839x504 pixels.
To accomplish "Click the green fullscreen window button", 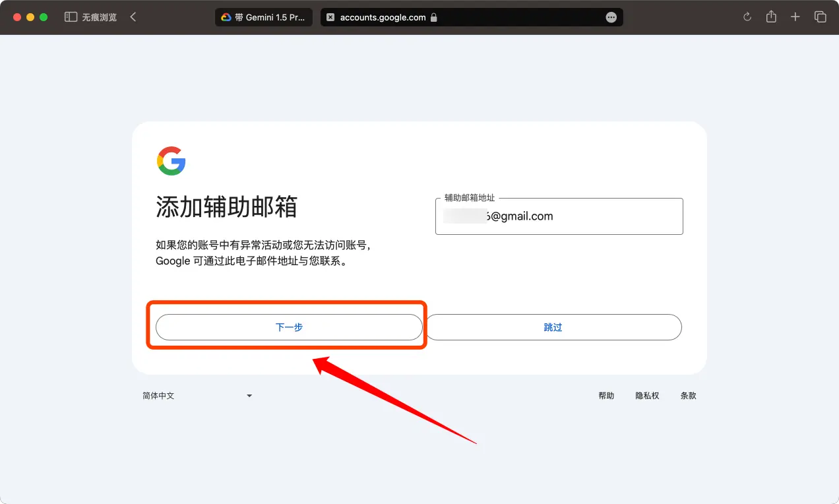I will 44,17.
